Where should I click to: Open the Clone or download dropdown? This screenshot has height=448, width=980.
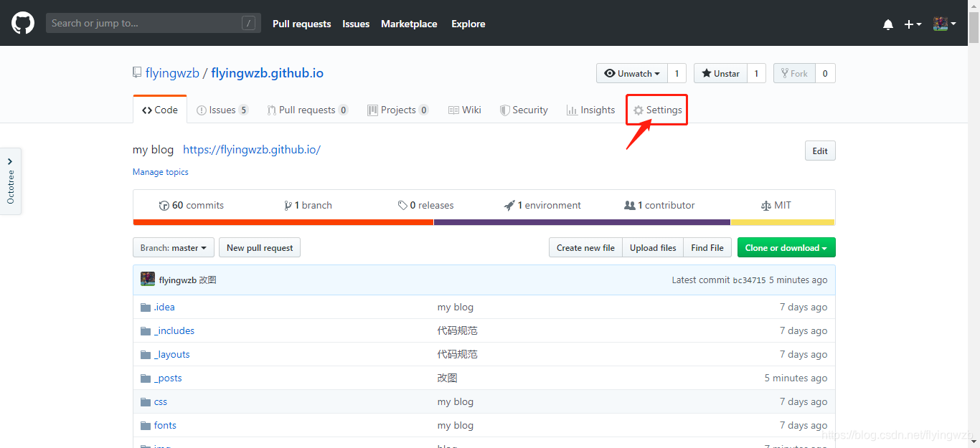coord(786,247)
